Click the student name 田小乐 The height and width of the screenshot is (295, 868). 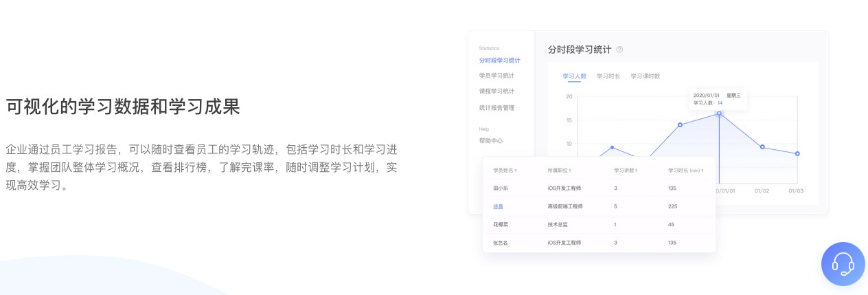coord(501,188)
